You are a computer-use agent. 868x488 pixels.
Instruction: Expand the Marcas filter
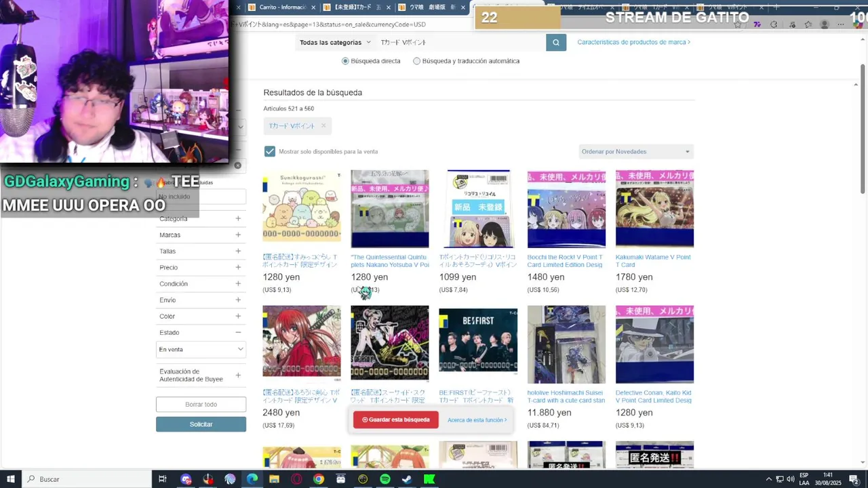tap(238, 235)
